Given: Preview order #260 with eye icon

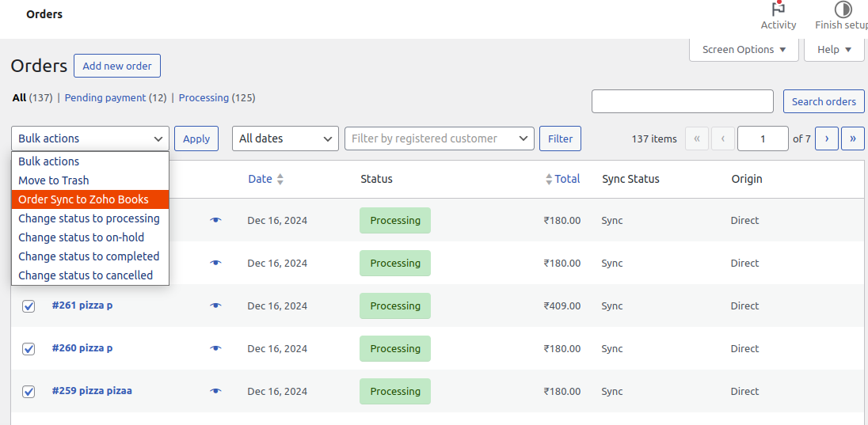Looking at the screenshot, I should coord(215,348).
